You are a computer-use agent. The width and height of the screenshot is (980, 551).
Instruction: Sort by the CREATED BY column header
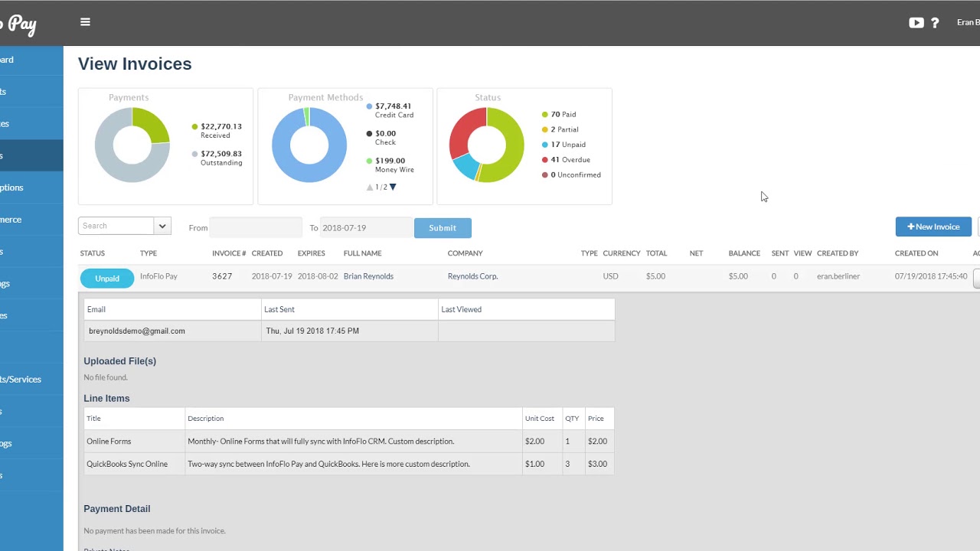click(838, 253)
